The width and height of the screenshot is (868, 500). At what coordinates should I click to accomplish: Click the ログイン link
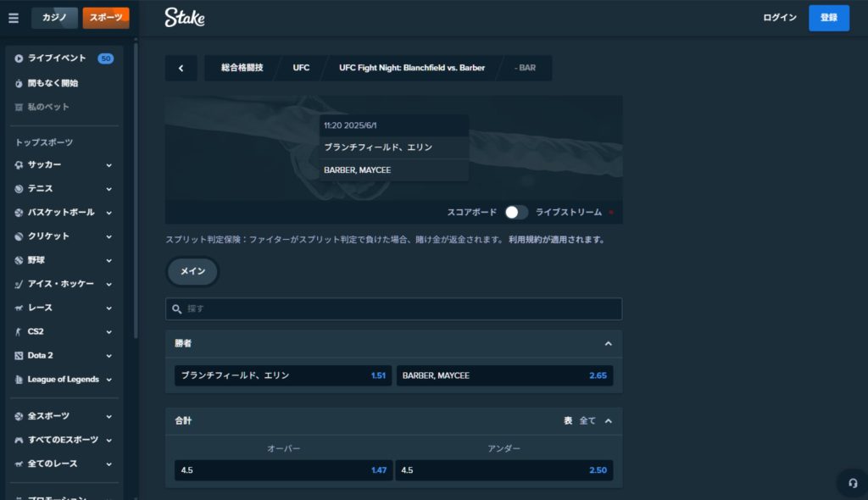pos(780,18)
